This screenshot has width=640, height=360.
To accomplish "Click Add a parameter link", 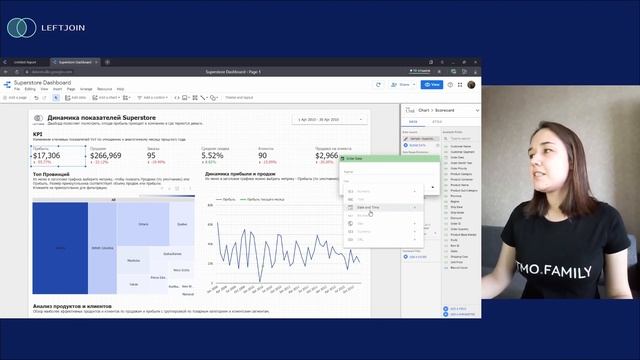I will click(x=459, y=314).
